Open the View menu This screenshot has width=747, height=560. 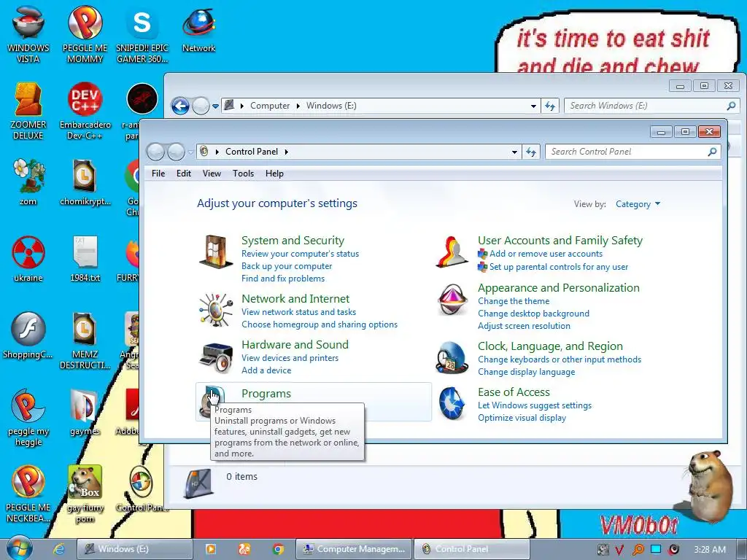[212, 174]
